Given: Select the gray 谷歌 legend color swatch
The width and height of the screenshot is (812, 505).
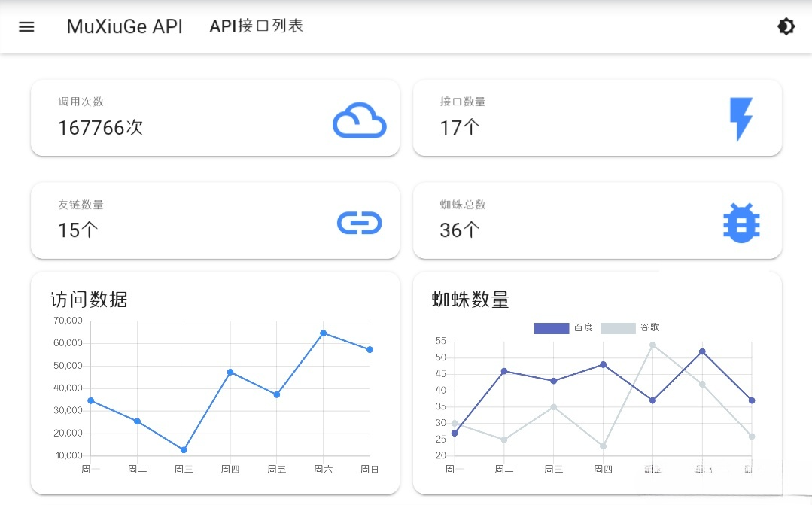Looking at the screenshot, I should click(x=617, y=327).
